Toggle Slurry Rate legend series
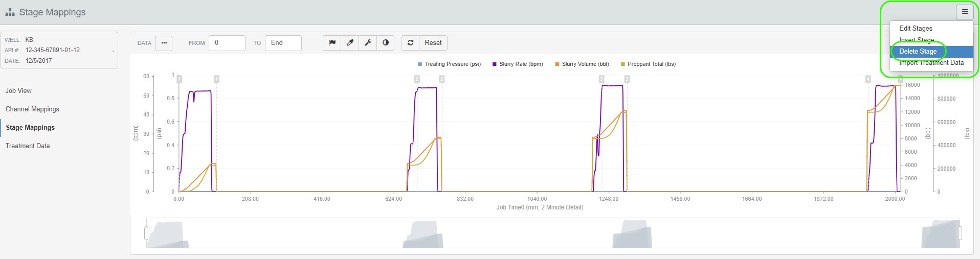Screen dimensions: 980x259 (518, 64)
